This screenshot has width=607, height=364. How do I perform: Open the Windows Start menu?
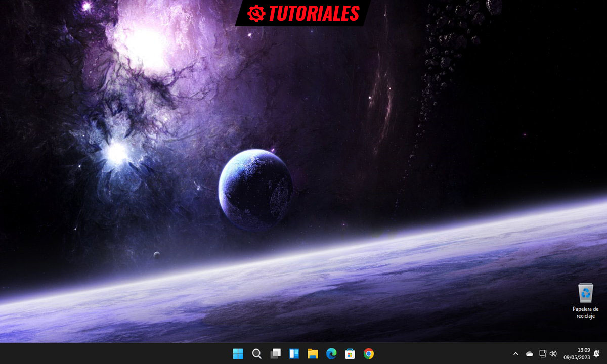tap(238, 354)
